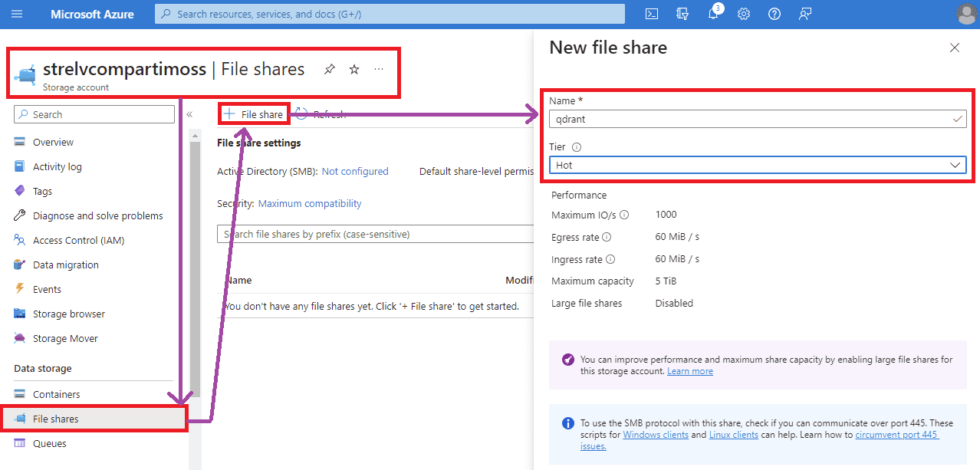The image size is (980, 470).
Task: Open the help question mark icon
Action: (774, 14)
